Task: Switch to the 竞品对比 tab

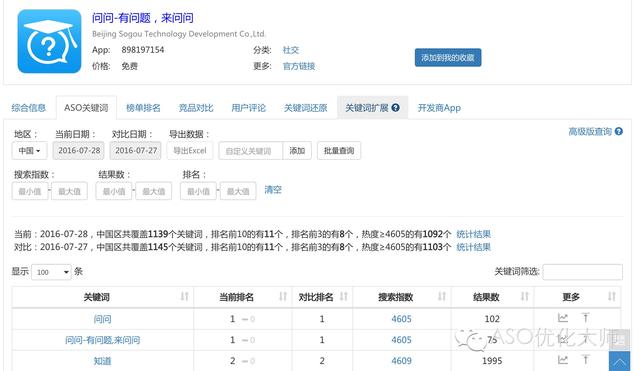Action: (196, 108)
